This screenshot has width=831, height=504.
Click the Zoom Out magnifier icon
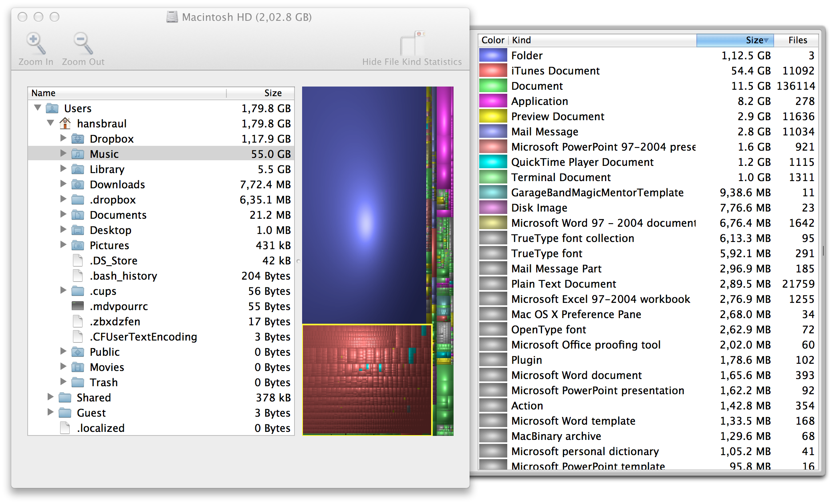point(83,43)
